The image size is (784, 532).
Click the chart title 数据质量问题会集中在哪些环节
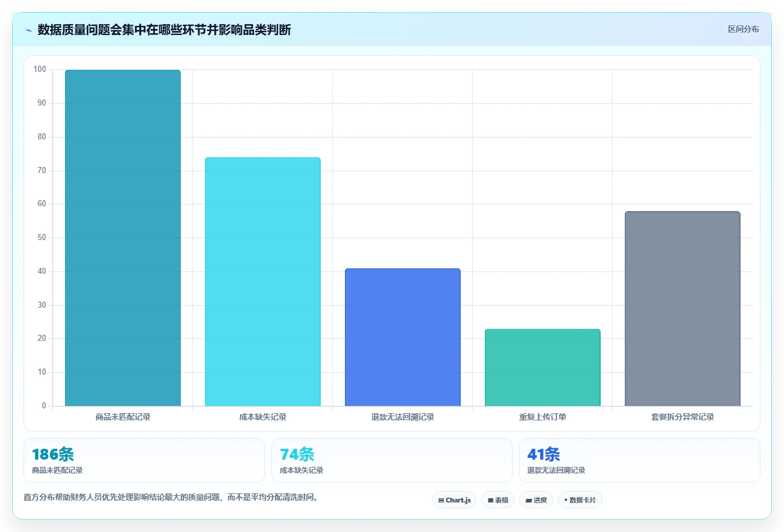[x=164, y=30]
